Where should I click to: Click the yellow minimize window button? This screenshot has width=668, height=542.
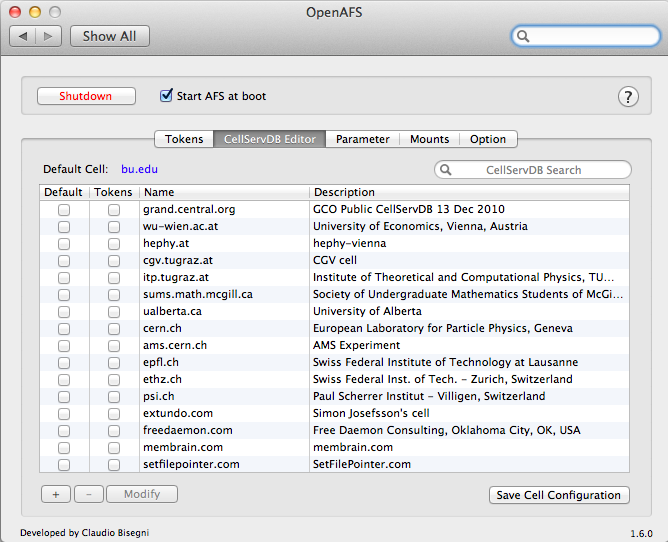(35, 12)
